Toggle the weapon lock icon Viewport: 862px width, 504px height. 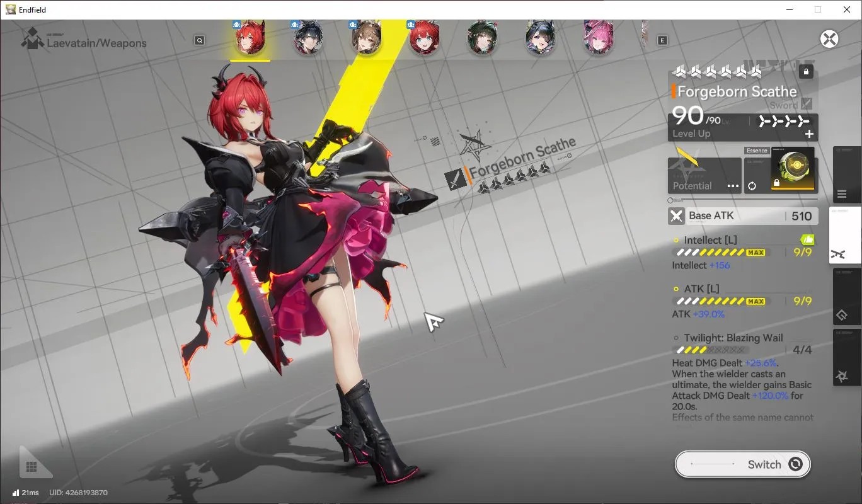click(x=805, y=72)
